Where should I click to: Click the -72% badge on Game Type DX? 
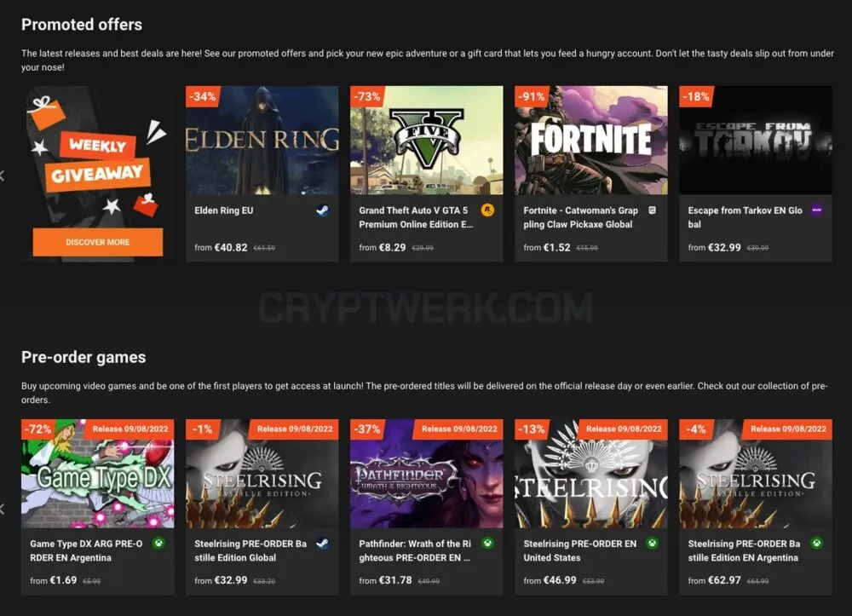38,429
